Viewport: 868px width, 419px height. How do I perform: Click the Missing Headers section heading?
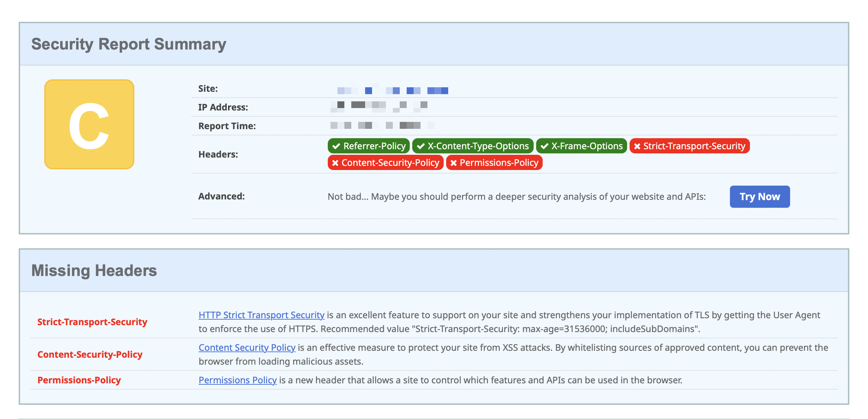coord(94,271)
